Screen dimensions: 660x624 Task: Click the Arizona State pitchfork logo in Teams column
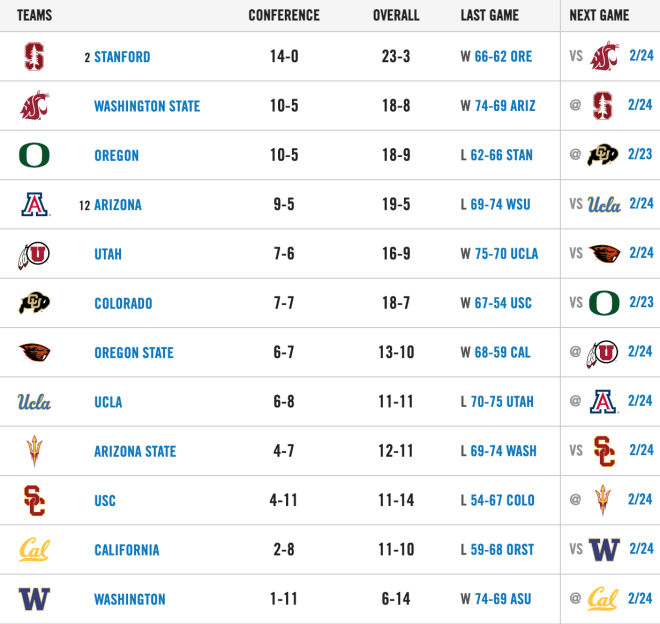tap(34, 451)
